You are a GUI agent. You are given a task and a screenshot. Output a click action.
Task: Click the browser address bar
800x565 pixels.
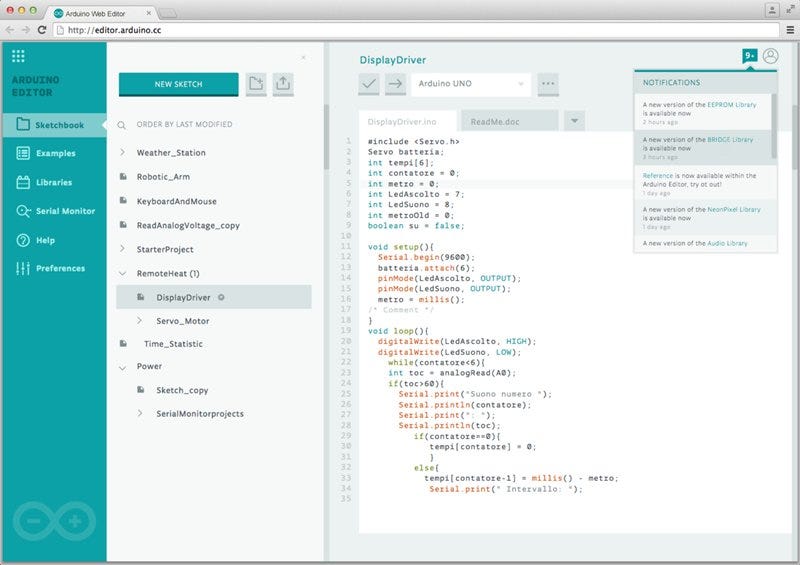point(416,30)
